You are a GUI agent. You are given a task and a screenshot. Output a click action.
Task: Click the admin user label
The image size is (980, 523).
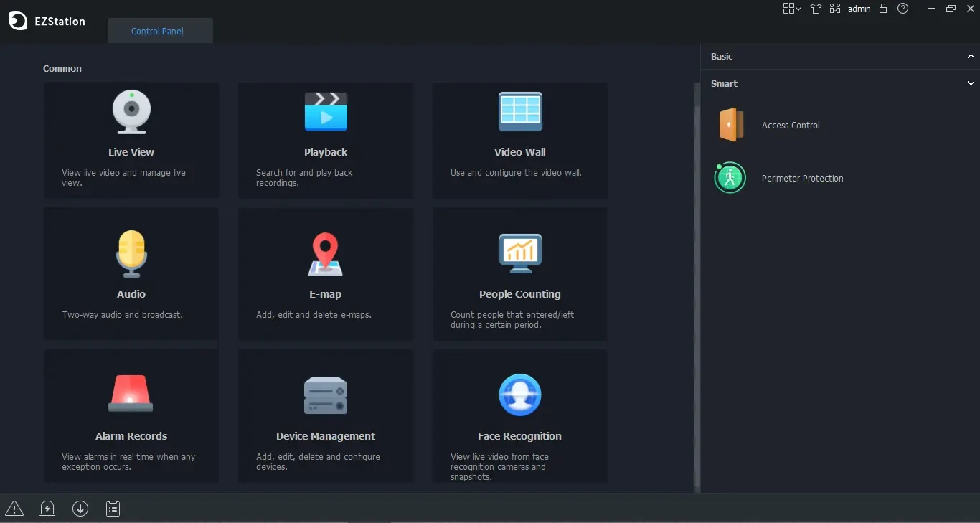pyautogui.click(x=859, y=9)
